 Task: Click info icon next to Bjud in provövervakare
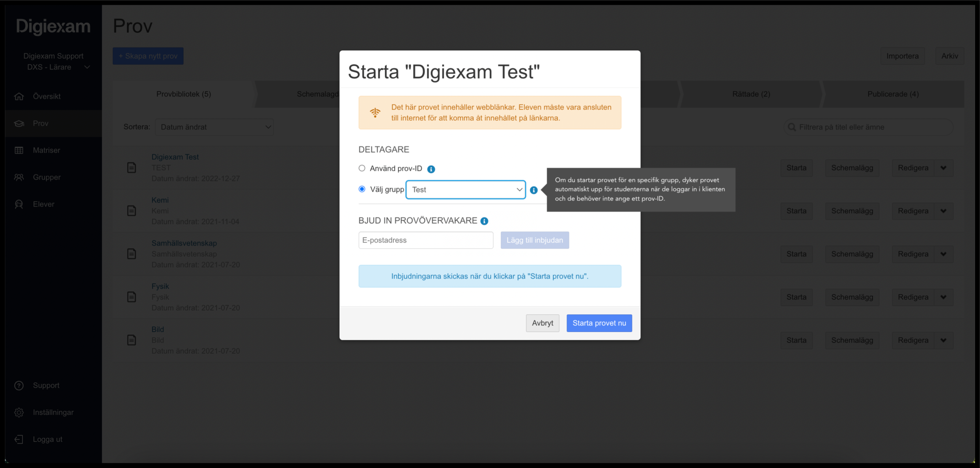pyautogui.click(x=484, y=221)
